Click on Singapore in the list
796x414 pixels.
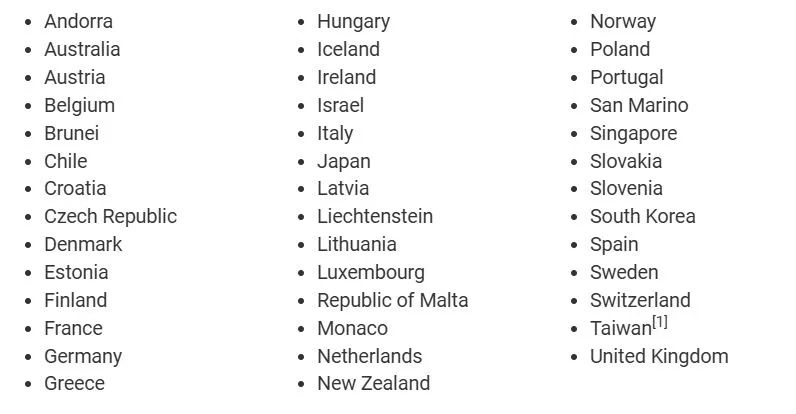click(x=633, y=133)
